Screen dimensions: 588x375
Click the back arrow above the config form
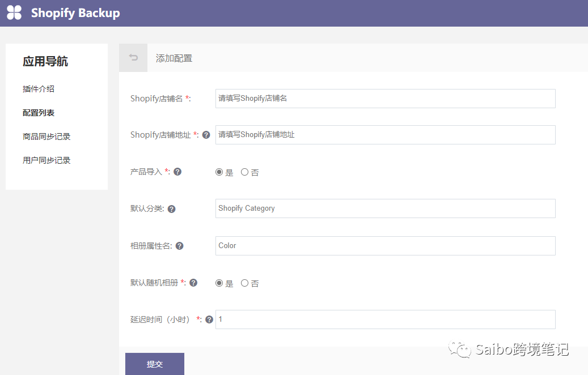point(133,57)
